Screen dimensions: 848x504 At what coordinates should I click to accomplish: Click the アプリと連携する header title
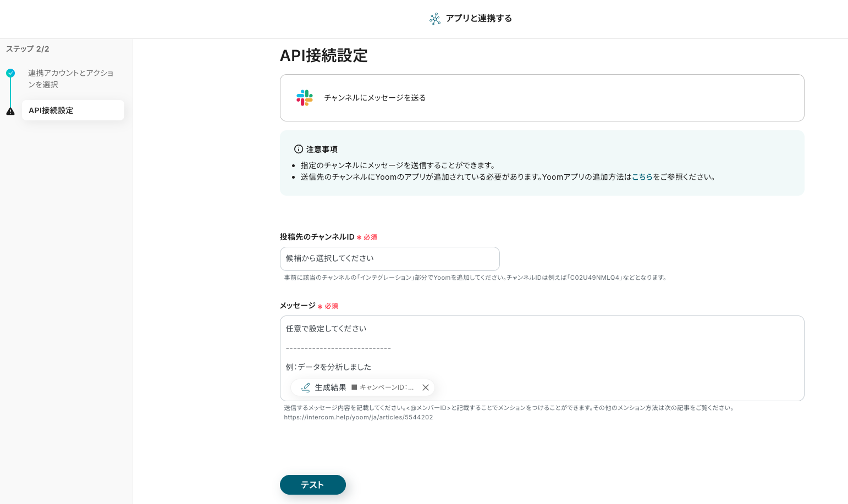coord(478,18)
